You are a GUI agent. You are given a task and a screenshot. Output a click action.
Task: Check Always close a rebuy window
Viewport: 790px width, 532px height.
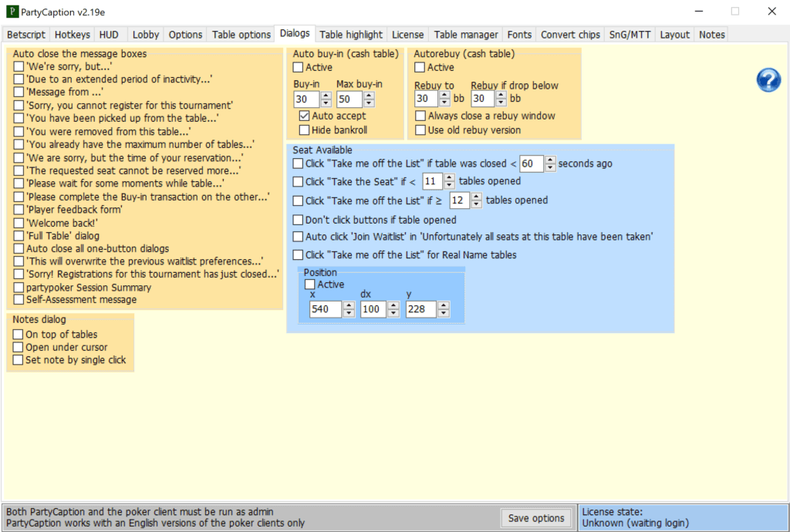point(420,116)
